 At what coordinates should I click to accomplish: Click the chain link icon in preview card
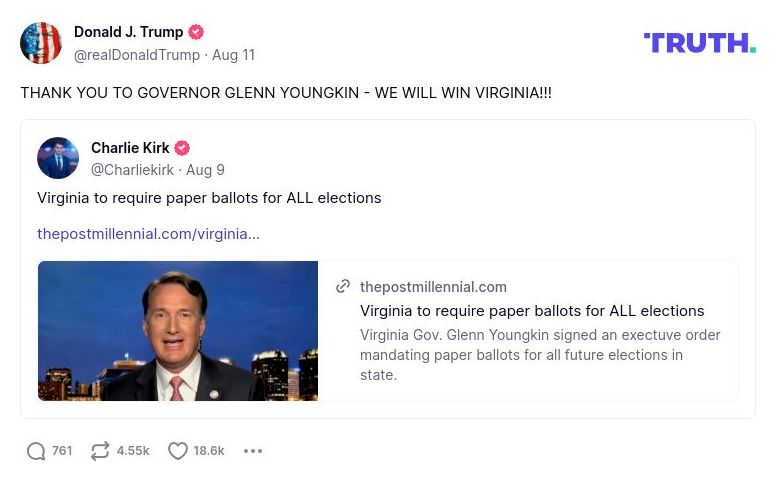pos(343,287)
